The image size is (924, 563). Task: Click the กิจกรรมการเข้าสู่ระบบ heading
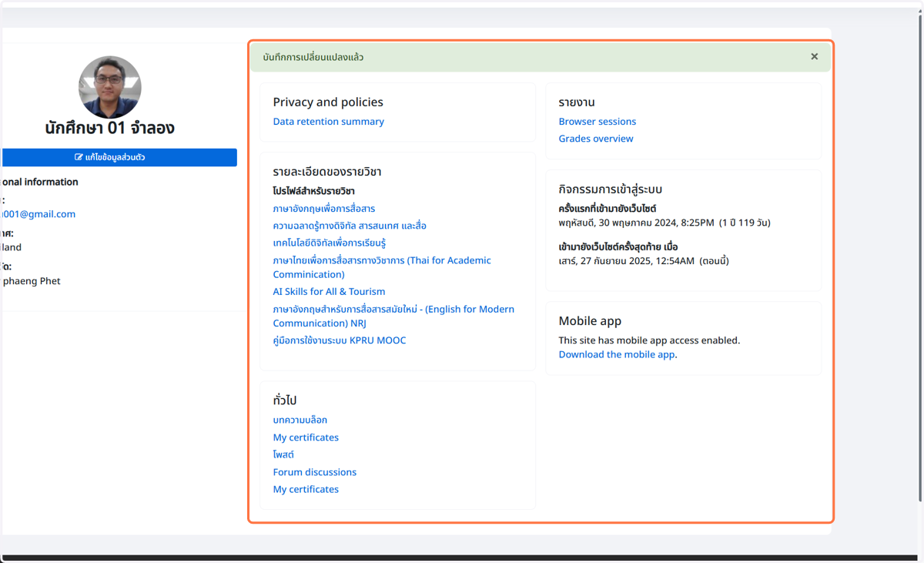pyautogui.click(x=611, y=189)
